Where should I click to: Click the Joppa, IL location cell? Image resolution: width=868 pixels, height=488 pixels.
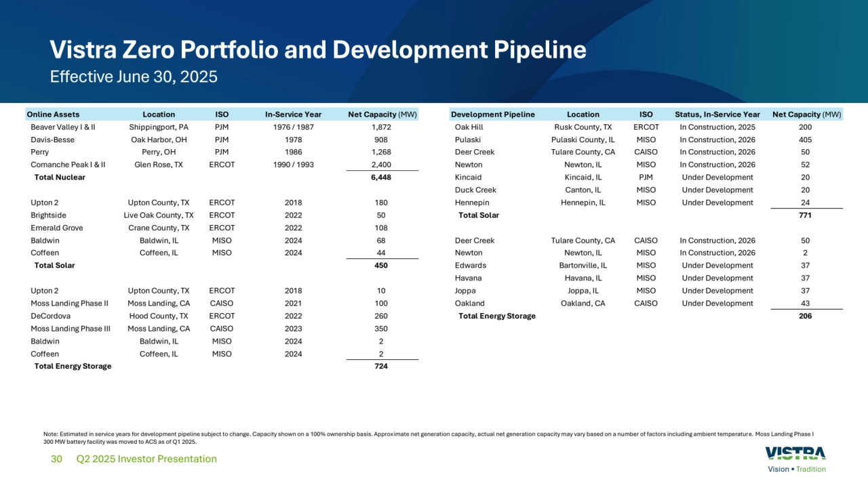point(583,291)
